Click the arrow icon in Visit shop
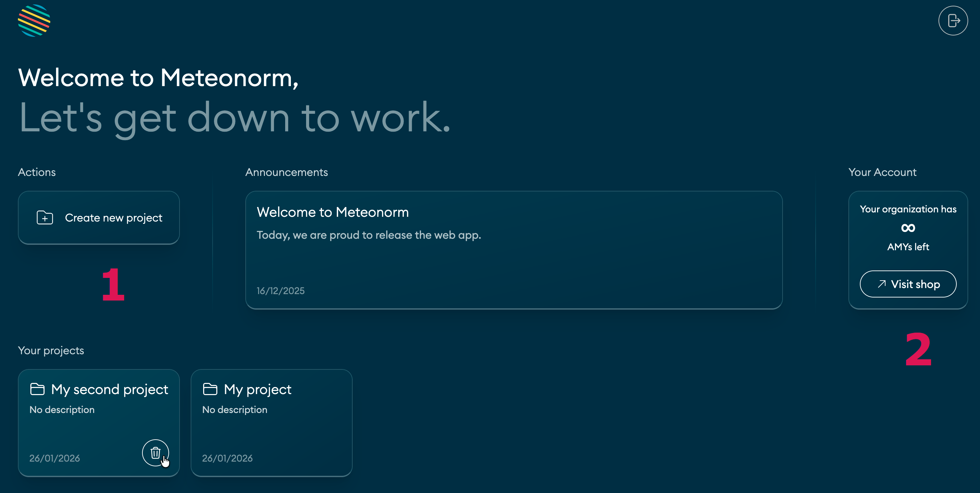 [x=881, y=284]
